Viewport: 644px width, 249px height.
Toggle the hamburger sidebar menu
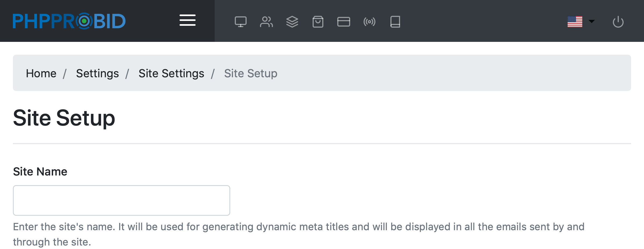point(187,20)
